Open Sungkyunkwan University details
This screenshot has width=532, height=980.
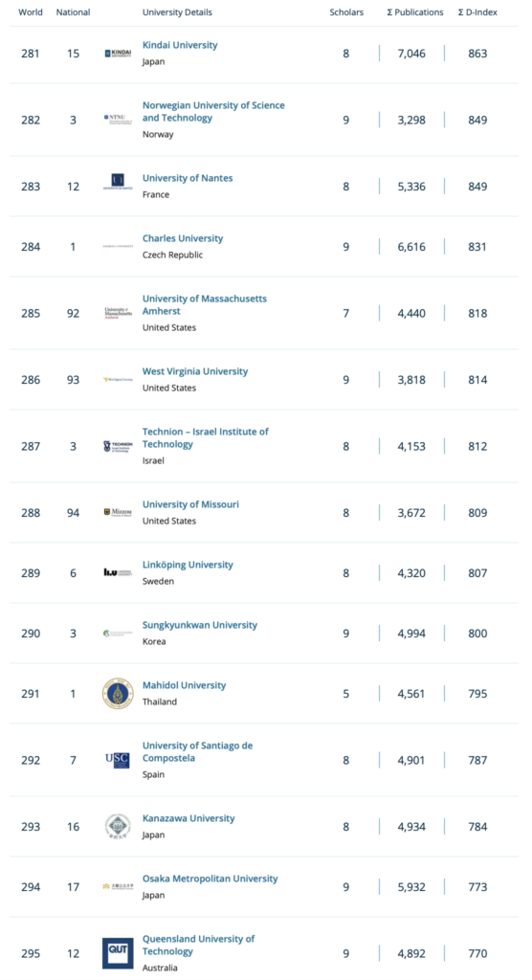(x=199, y=625)
